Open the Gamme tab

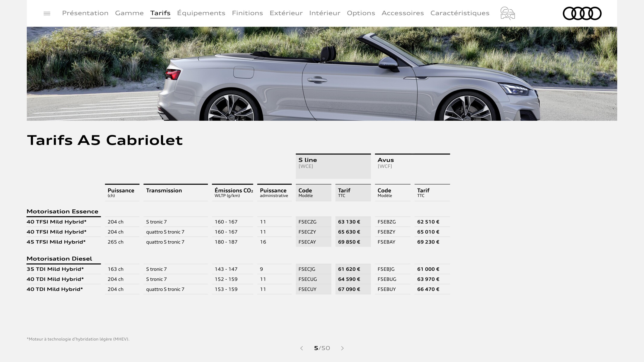coord(129,13)
